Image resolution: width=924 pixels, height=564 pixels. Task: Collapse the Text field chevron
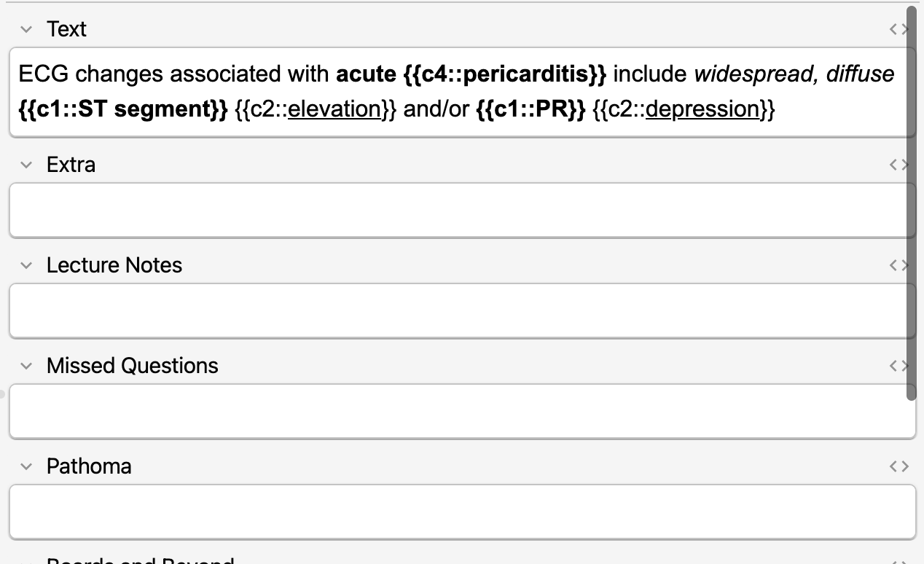pos(27,29)
